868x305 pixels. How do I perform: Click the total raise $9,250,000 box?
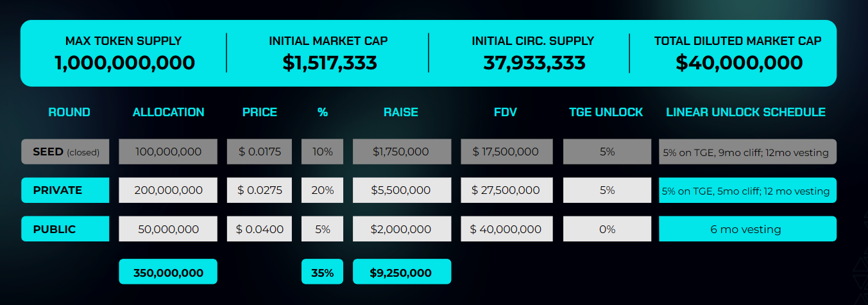click(x=401, y=272)
